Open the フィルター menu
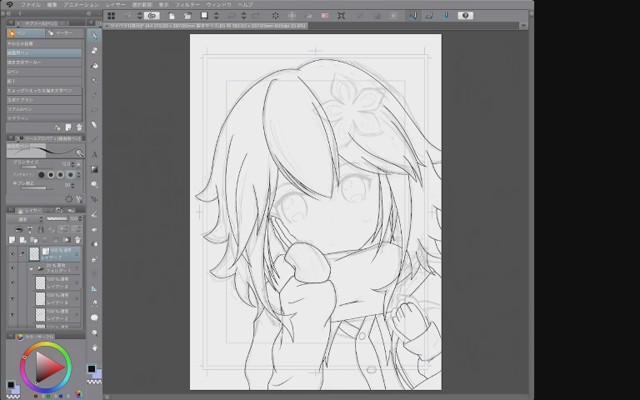640x400 pixels. [x=187, y=5]
